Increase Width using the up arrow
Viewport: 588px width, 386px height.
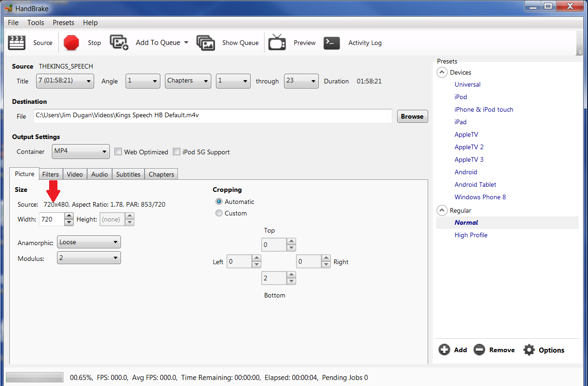tap(69, 216)
